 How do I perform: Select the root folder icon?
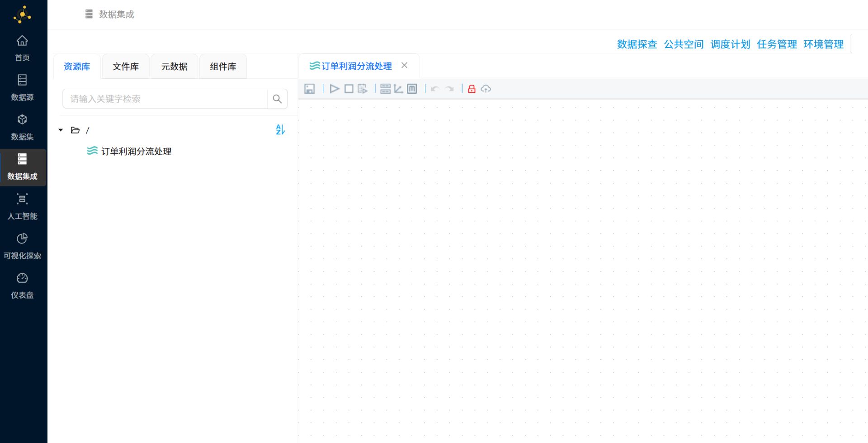tap(75, 130)
